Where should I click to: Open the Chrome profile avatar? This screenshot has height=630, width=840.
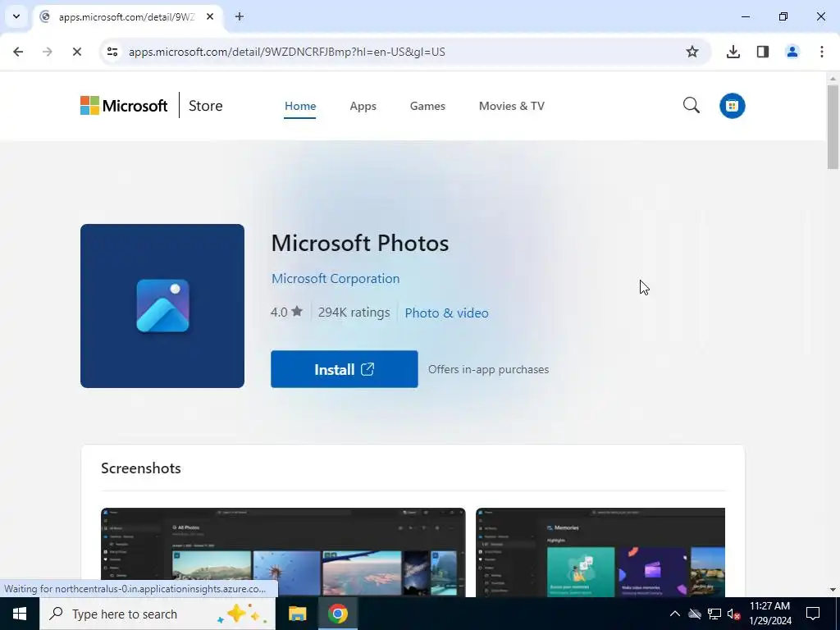792,52
